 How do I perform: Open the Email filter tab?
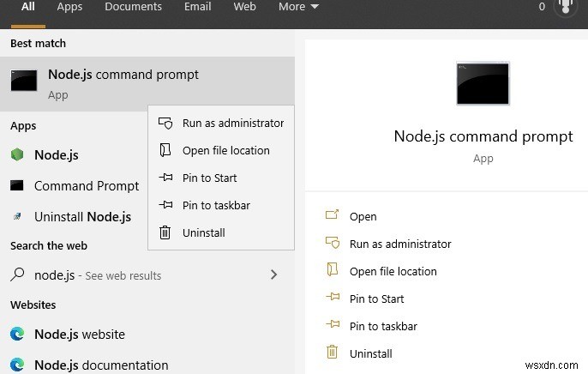click(197, 7)
